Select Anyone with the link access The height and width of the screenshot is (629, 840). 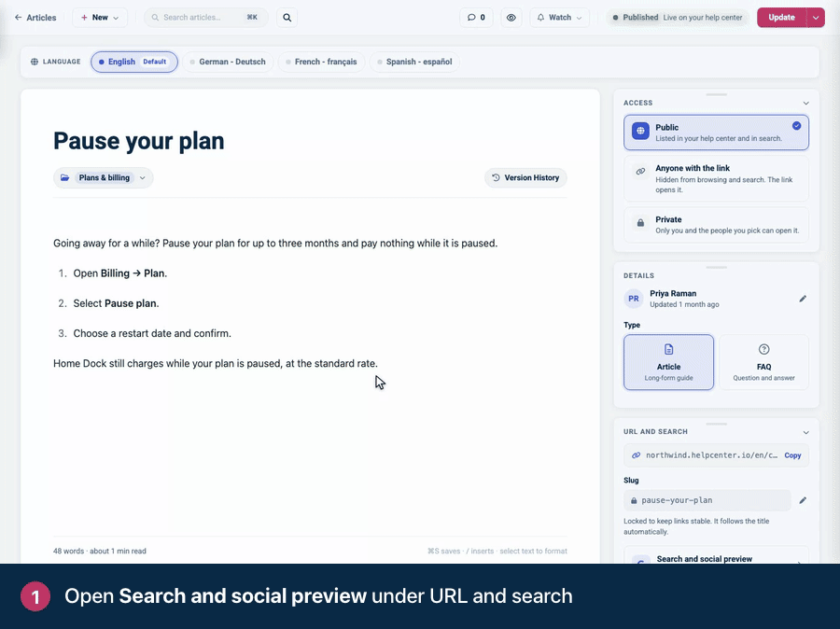point(716,178)
